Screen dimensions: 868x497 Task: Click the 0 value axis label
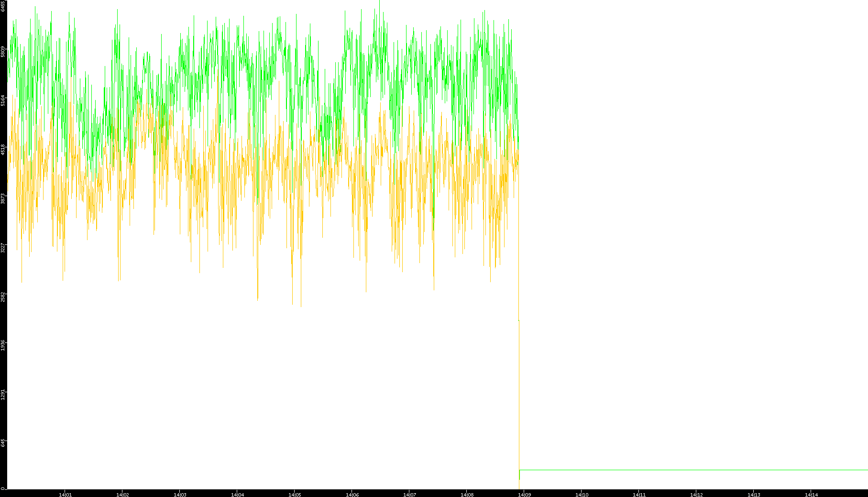pos(3,488)
